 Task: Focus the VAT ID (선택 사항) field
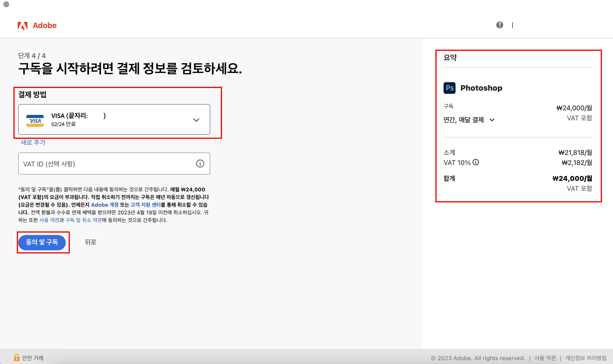(x=114, y=164)
